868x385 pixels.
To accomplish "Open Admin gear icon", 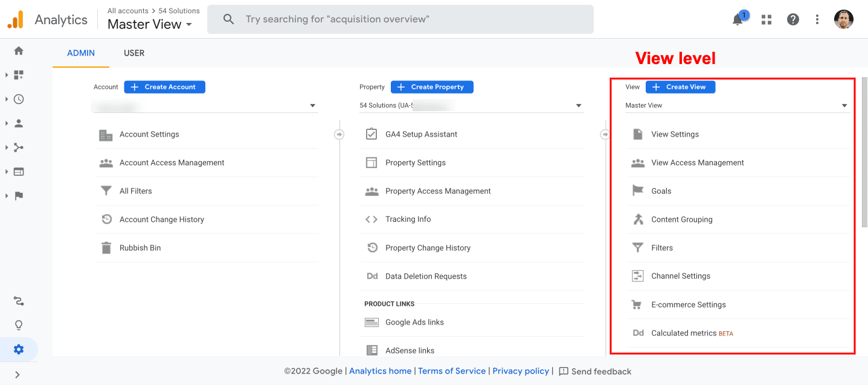I will click(x=19, y=349).
